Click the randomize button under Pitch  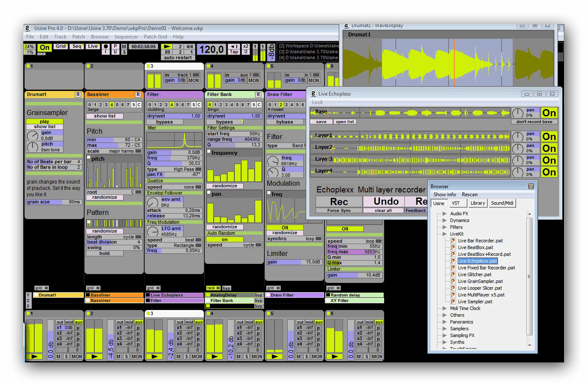pos(104,197)
